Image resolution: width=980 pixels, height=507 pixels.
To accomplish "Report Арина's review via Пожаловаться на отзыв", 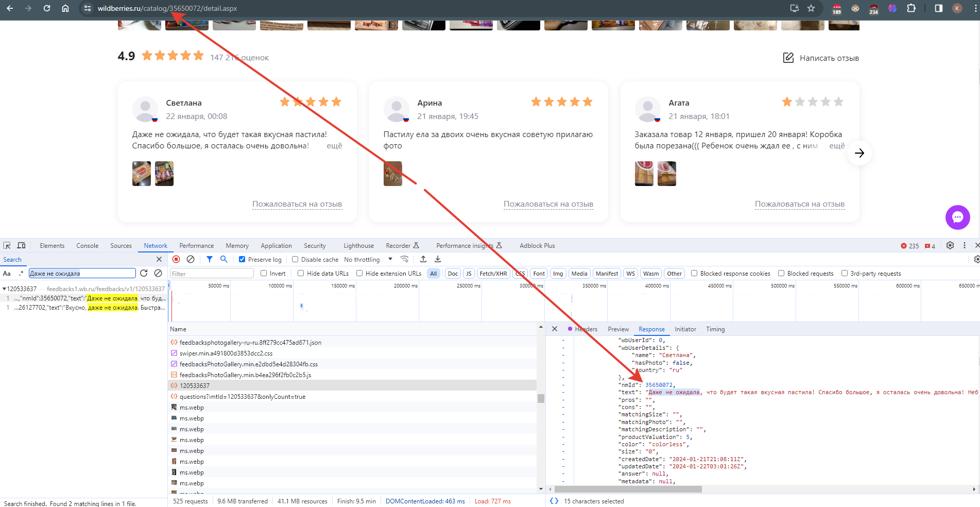I will pos(548,204).
